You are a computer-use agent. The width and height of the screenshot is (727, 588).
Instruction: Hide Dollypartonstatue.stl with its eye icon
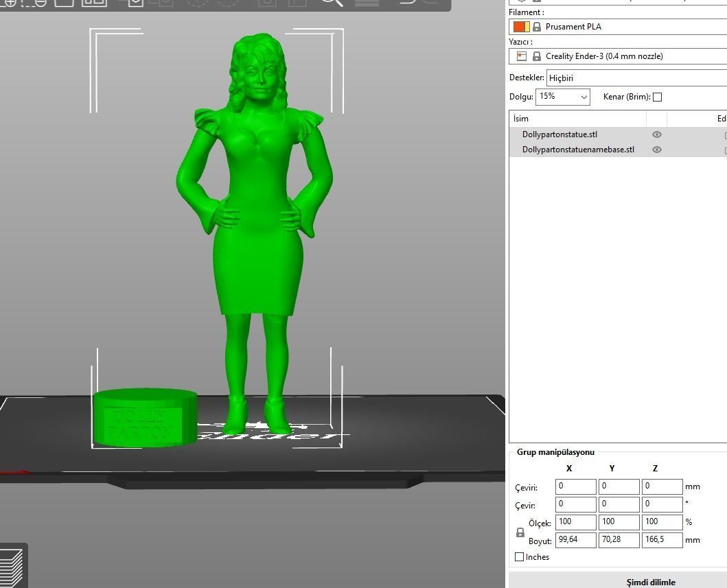656,135
